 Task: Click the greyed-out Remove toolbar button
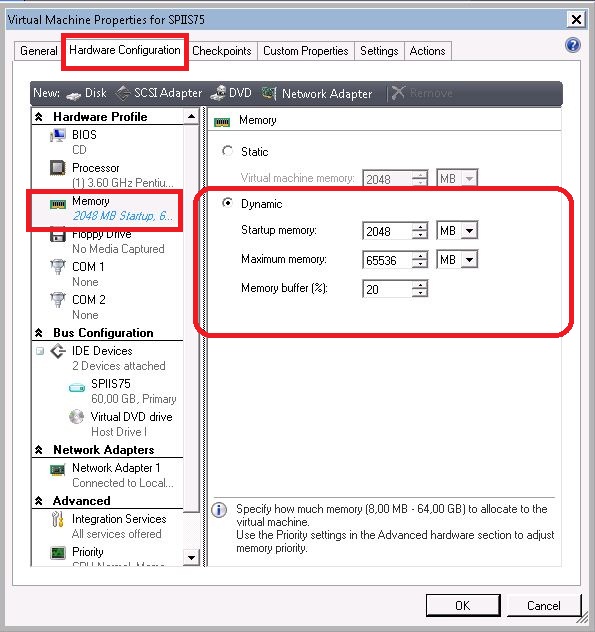pyautogui.click(x=422, y=93)
